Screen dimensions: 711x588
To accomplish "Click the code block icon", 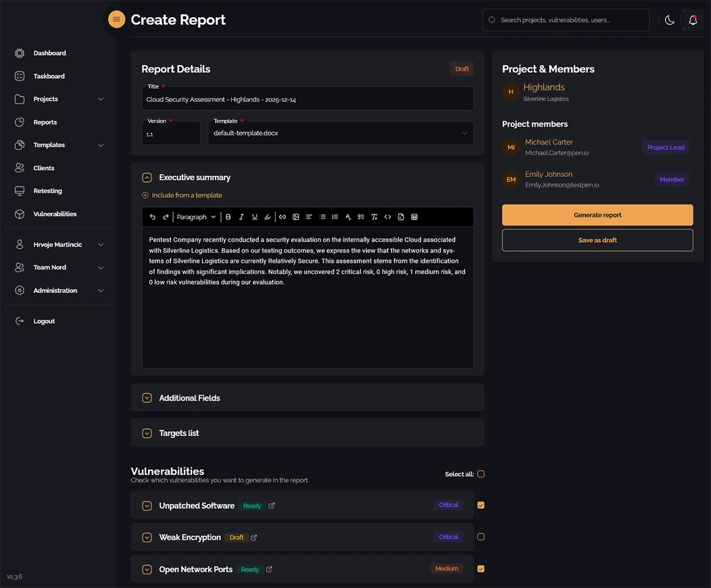I will point(387,217).
